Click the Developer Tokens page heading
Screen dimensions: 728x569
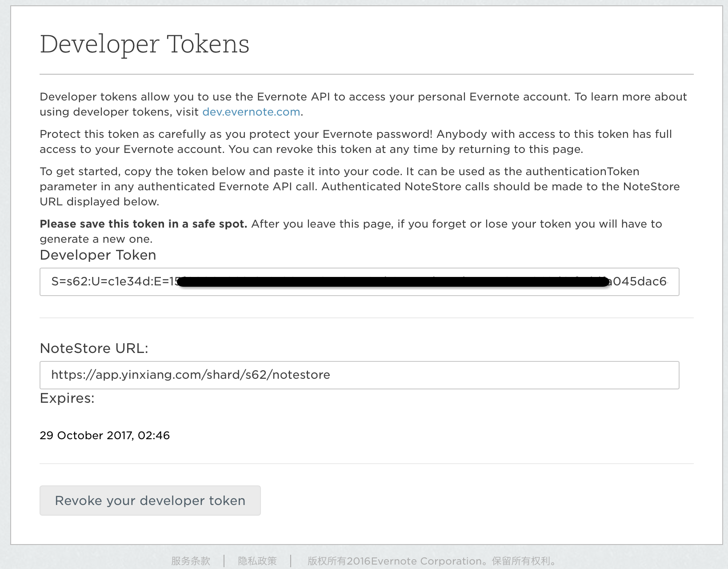click(x=144, y=44)
